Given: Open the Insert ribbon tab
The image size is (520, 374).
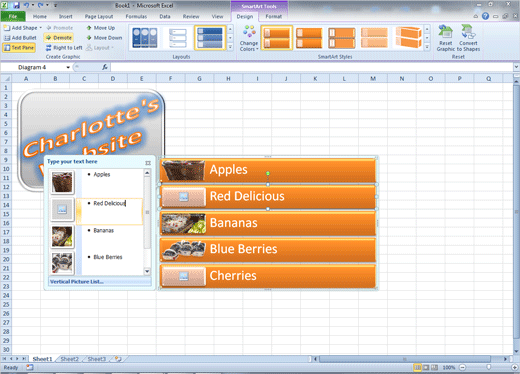Looking at the screenshot, I should 65,16.
